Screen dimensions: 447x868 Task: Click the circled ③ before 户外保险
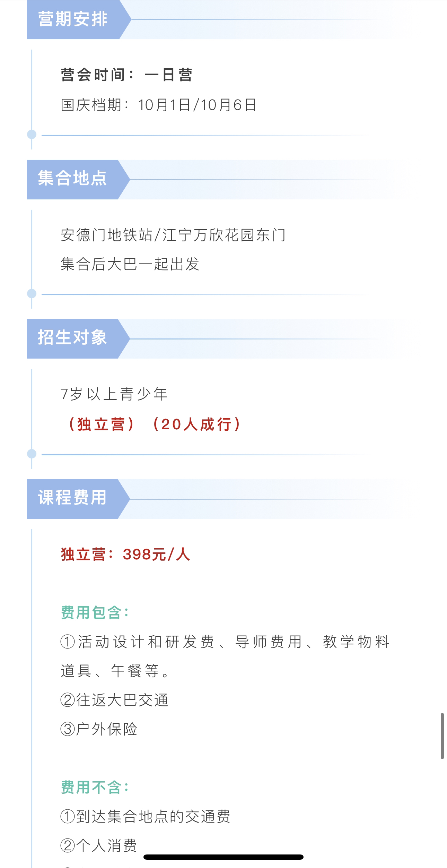point(68,729)
